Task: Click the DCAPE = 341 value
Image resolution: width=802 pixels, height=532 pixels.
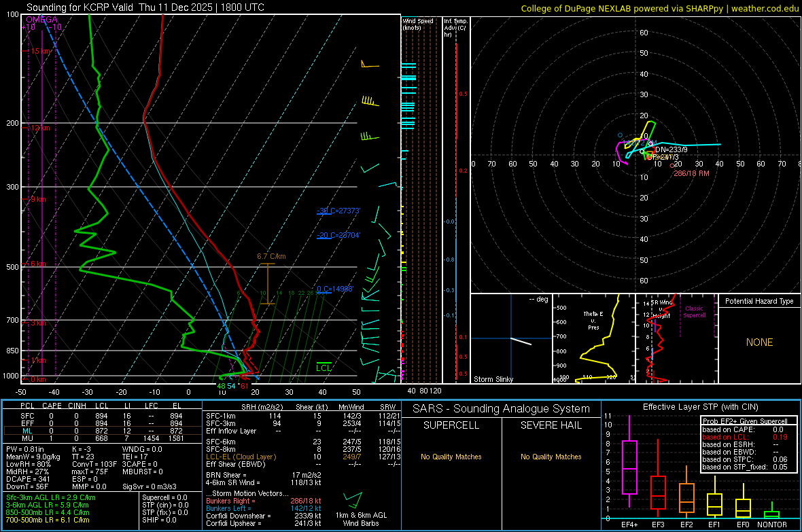Action: 28,479
